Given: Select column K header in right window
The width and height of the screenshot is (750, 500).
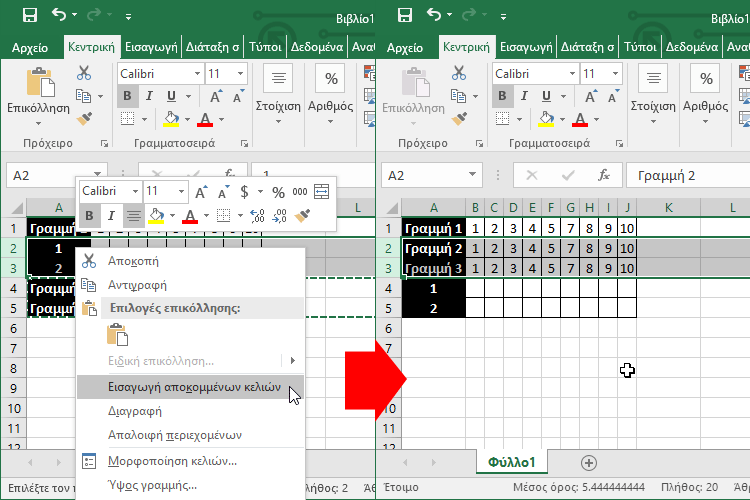Looking at the screenshot, I should [x=669, y=208].
